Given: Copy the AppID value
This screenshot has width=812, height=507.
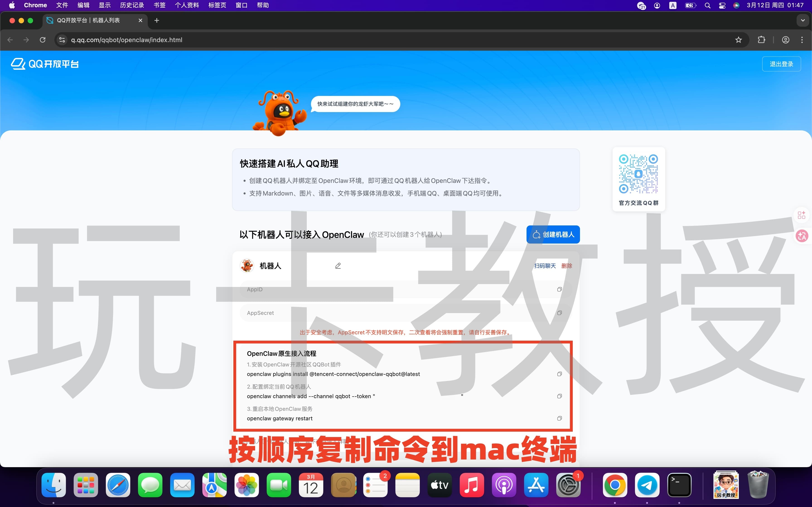Looking at the screenshot, I should tap(559, 289).
